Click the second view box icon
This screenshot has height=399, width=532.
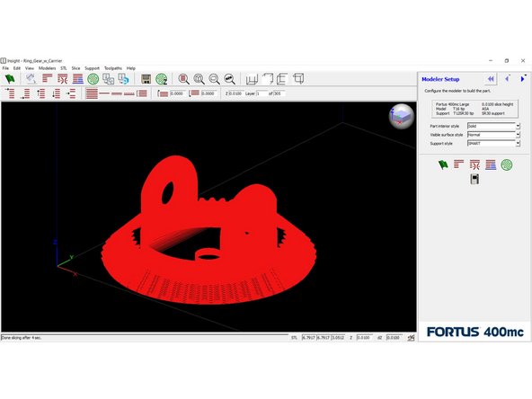(x=268, y=79)
